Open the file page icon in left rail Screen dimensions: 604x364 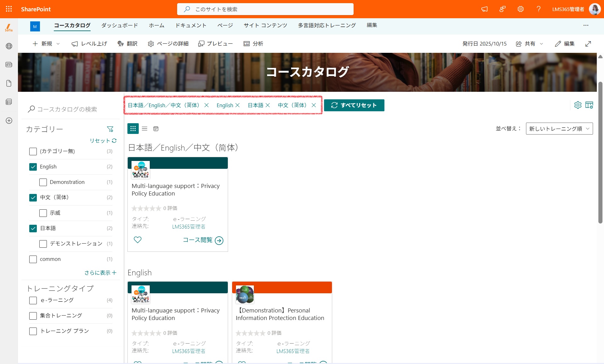[x=9, y=83]
